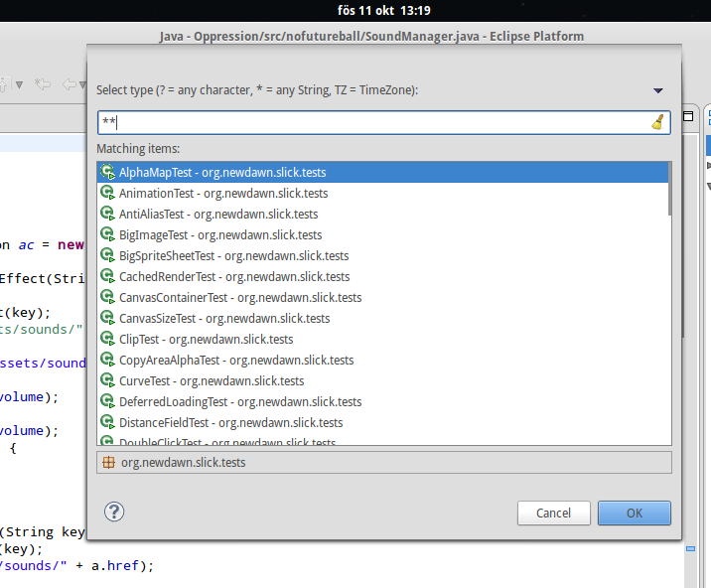Click class icon next to AlphaMapTest
711x588 pixels.
click(x=107, y=172)
